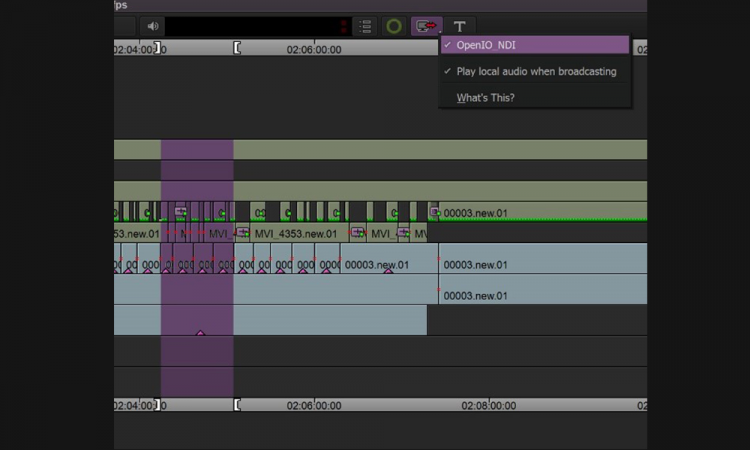Screen dimensions: 750x450
Task: Click the effect icon starting the video 00003.new.01 clip
Action: click(x=434, y=211)
